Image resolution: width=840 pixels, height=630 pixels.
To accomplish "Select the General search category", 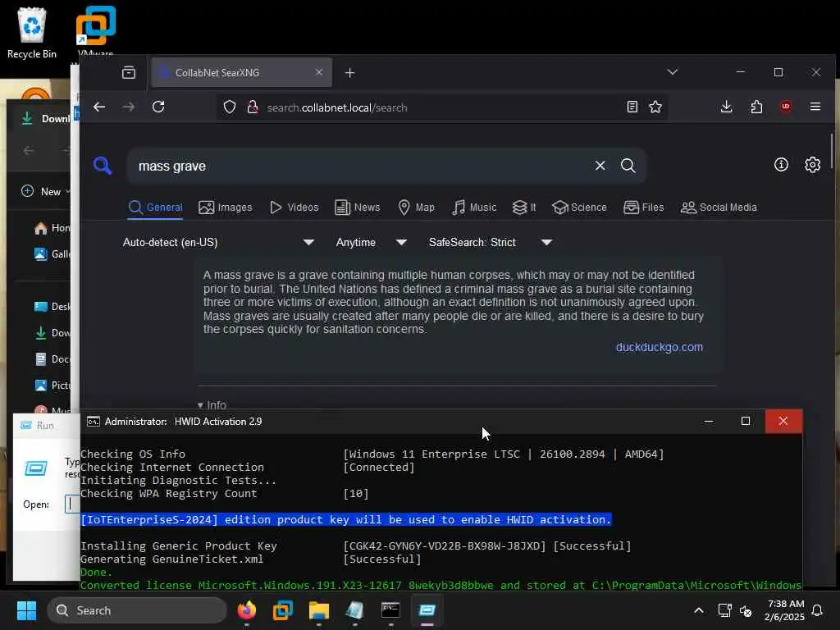I will tap(156, 208).
